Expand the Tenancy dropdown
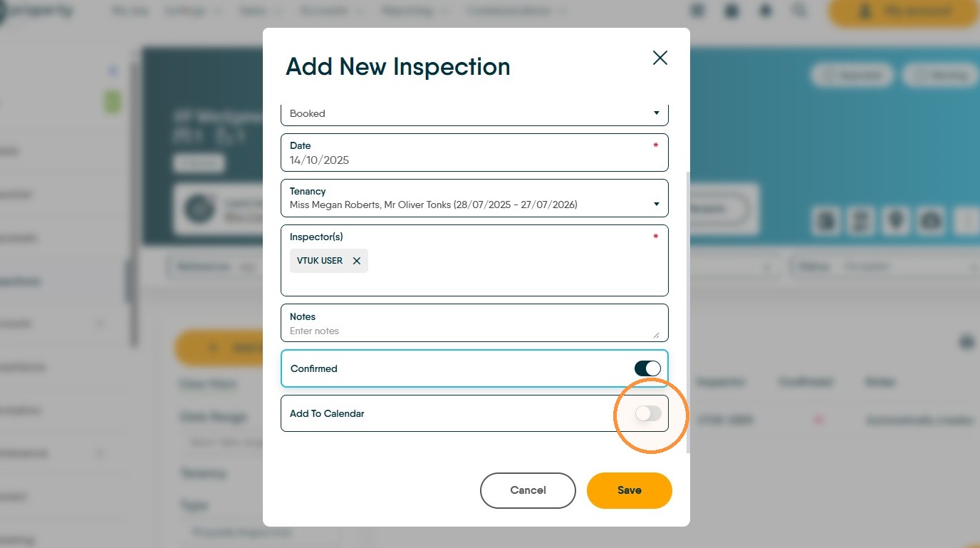 tap(474, 198)
